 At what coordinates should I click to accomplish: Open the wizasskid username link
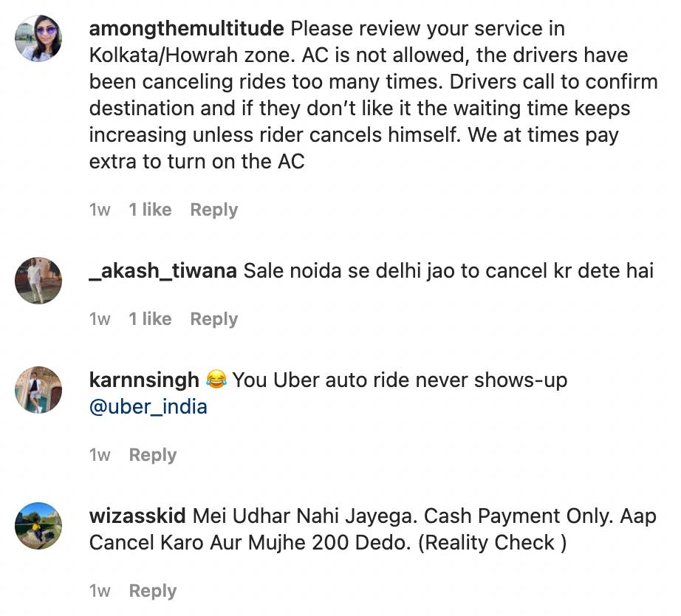(x=137, y=516)
